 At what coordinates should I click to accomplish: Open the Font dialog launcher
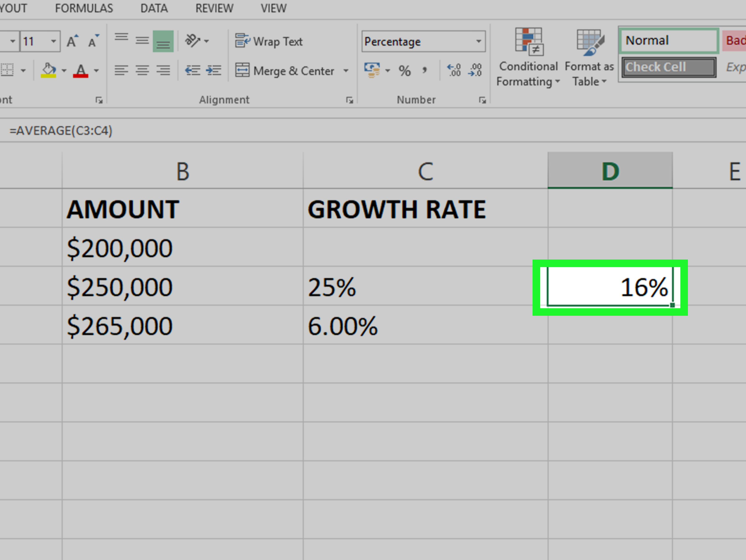(99, 100)
